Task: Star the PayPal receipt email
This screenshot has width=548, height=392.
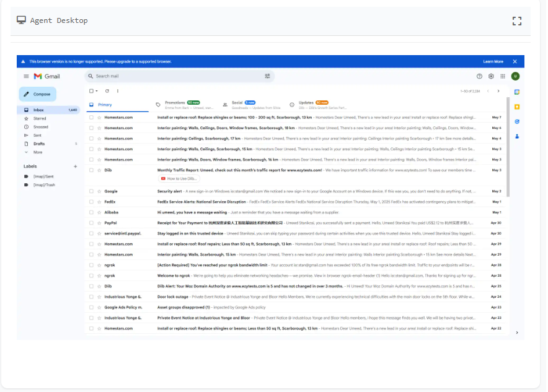Action: point(99,223)
